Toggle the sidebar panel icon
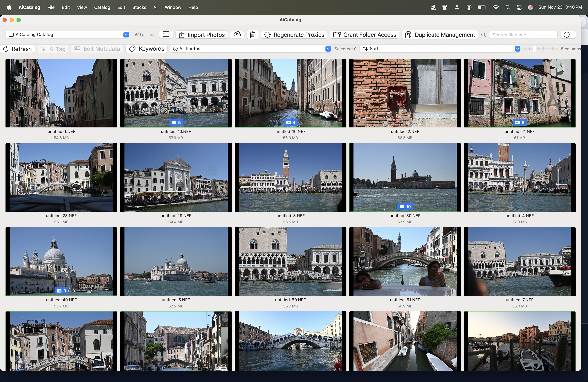 coord(166,35)
